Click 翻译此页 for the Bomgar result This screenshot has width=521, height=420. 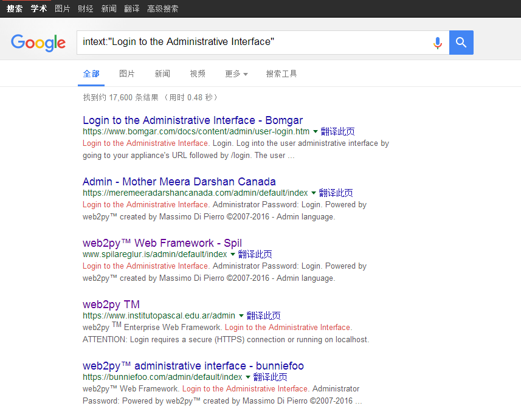337,131
